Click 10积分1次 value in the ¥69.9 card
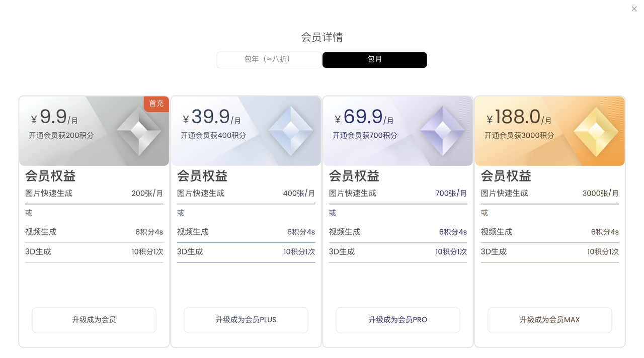 451,251
